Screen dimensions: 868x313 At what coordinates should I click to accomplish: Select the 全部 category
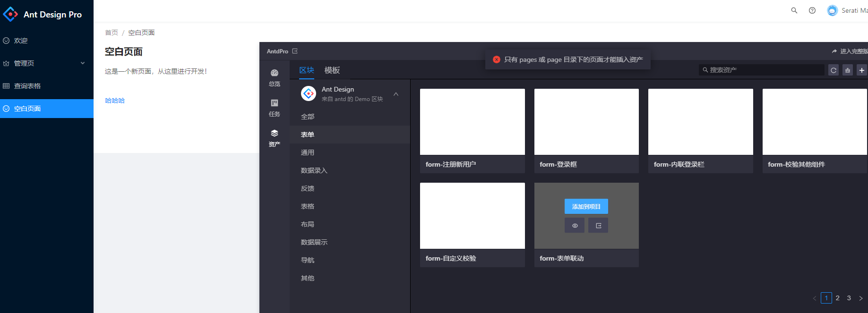click(x=350, y=117)
